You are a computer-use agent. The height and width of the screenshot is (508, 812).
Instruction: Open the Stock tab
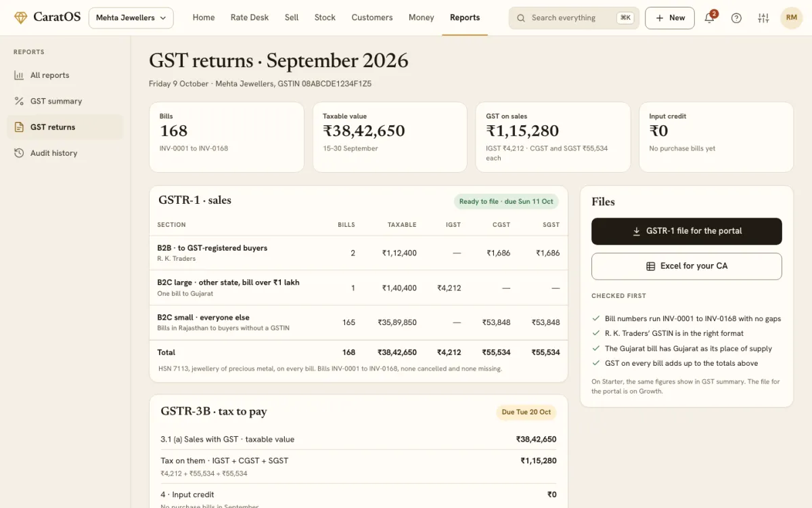pyautogui.click(x=325, y=18)
